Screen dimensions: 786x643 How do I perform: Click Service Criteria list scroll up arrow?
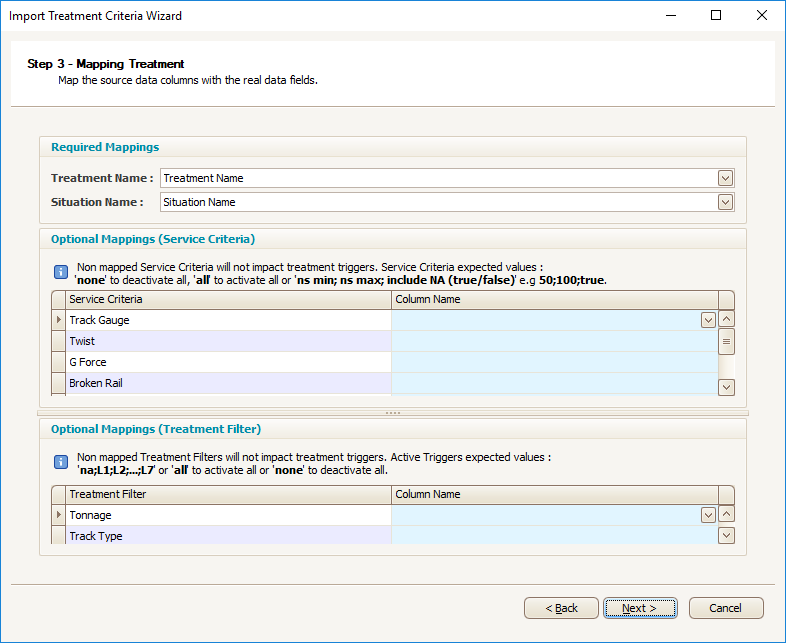(726, 319)
